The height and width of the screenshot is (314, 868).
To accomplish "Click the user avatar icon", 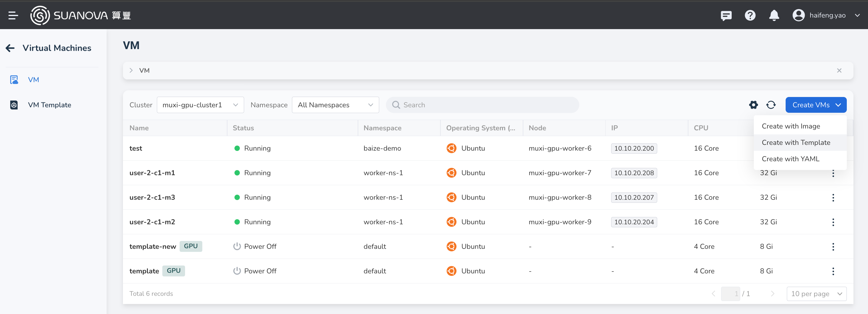I will [x=799, y=15].
